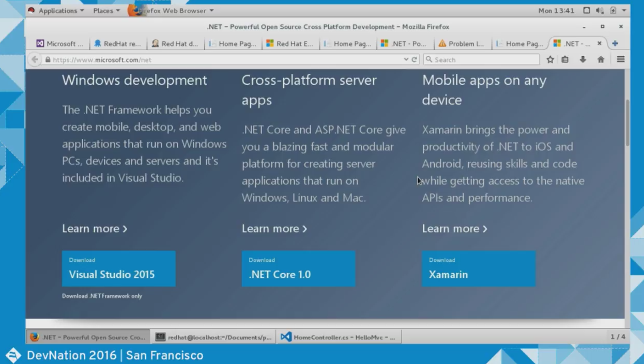
Task: Click the Firefox back arrow button
Action: [x=35, y=60]
